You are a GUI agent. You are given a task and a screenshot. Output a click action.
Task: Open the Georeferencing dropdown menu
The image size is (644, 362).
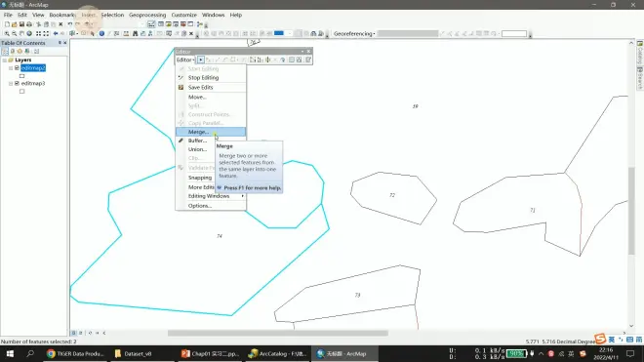[354, 34]
